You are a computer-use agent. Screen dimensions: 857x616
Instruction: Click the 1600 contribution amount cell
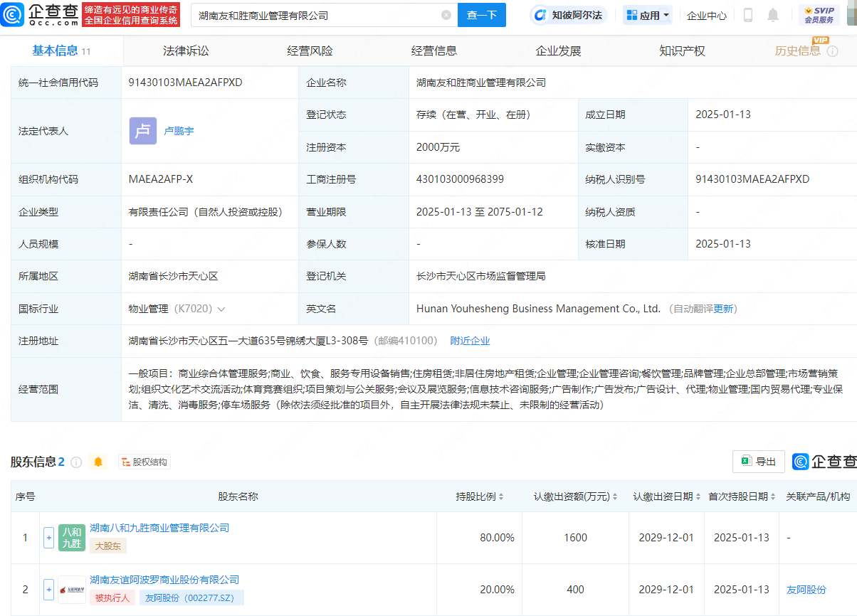coord(575,538)
